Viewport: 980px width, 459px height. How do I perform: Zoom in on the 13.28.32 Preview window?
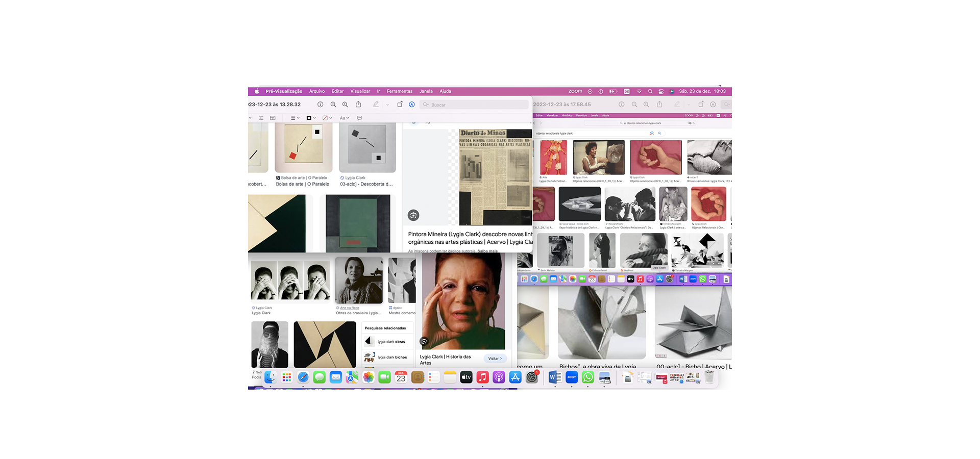[x=345, y=105]
